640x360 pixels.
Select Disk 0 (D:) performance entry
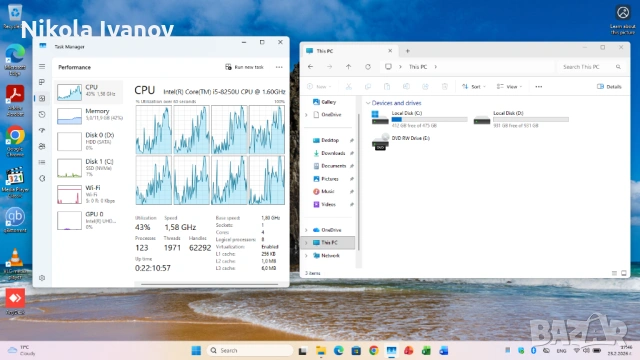coord(89,141)
